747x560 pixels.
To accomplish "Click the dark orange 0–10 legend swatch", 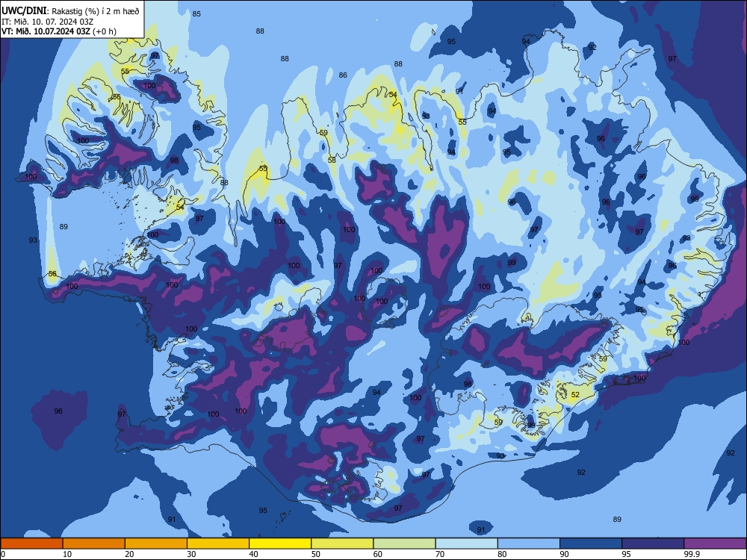I will click(x=31, y=544).
